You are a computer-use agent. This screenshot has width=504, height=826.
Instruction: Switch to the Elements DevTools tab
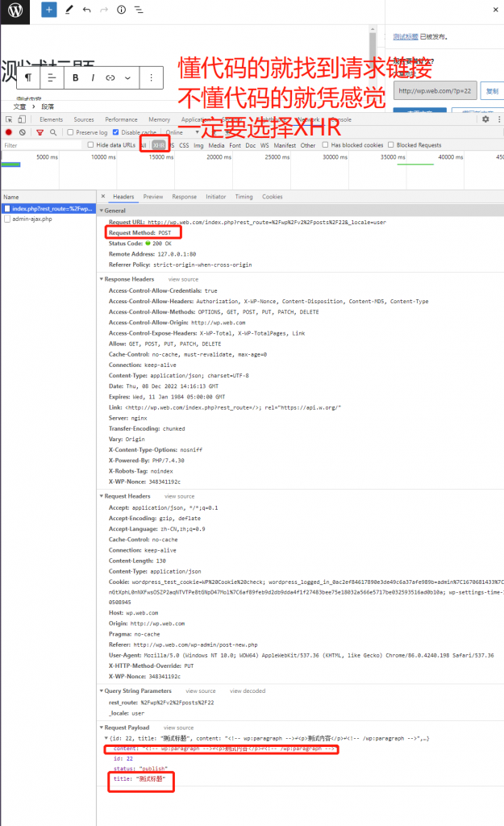pos(51,119)
